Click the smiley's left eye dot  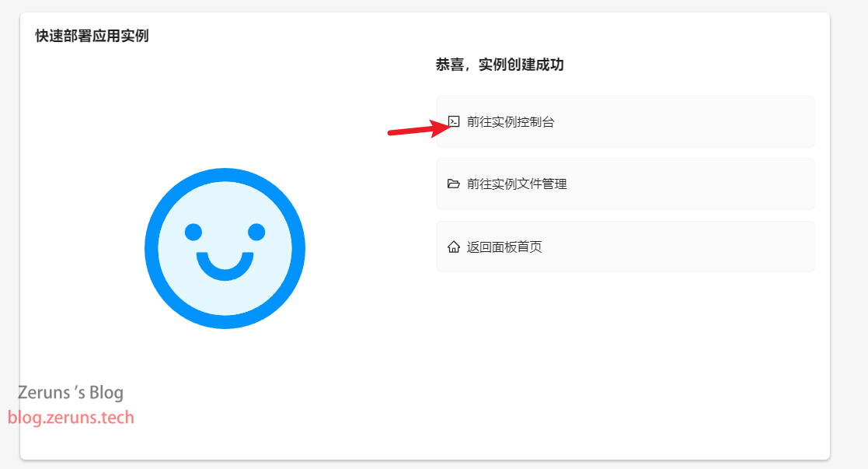tap(193, 232)
